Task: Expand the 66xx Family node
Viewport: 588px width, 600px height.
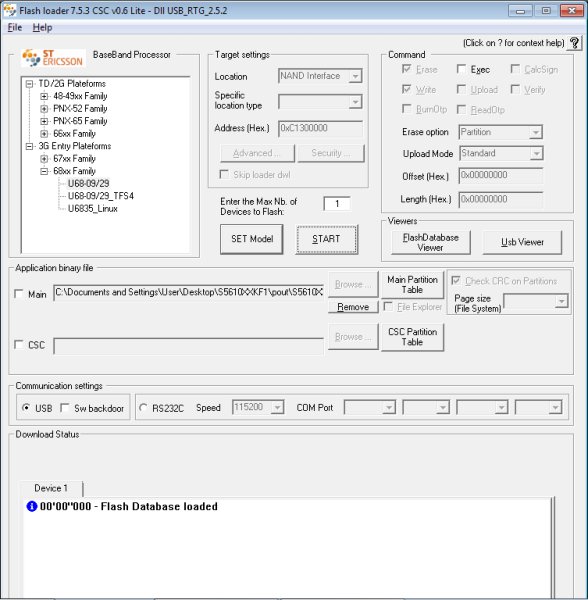Action: point(44,134)
